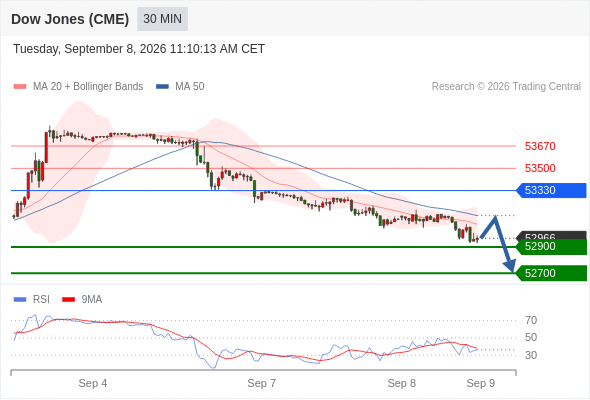Open the Research Trading Central copyright link
Viewport: 590px width, 400px height.
(506, 87)
